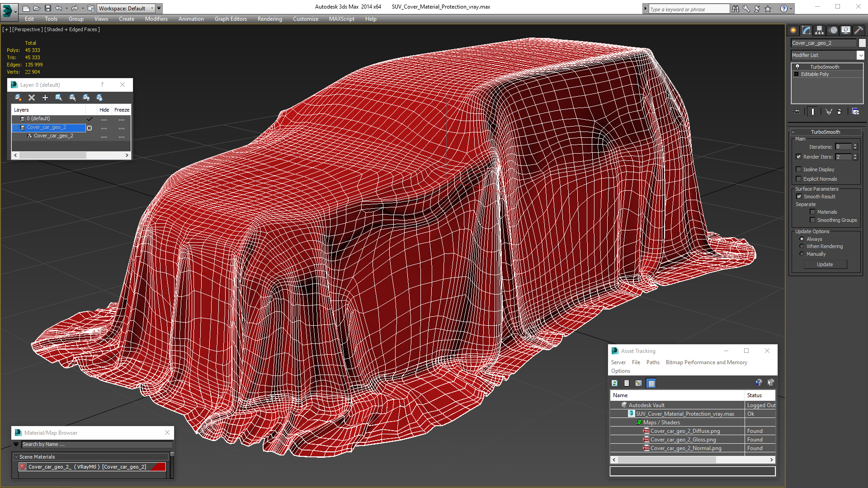
Task: Click the Hide column header in the Layer dialog
Action: tap(104, 110)
